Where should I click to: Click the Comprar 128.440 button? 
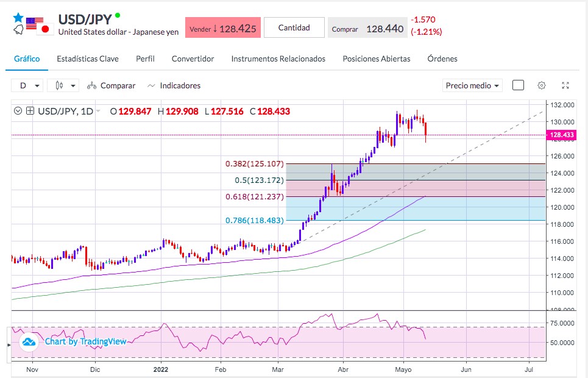pyautogui.click(x=367, y=28)
